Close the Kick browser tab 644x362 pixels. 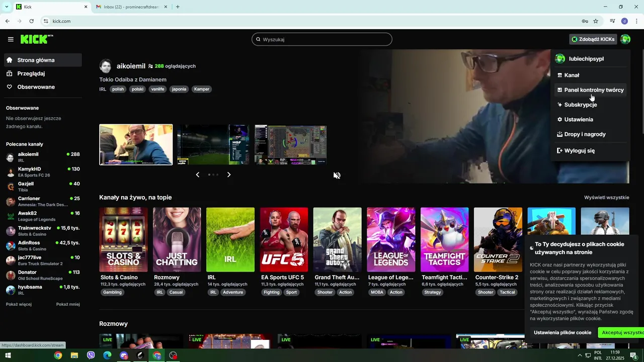[x=86, y=7]
